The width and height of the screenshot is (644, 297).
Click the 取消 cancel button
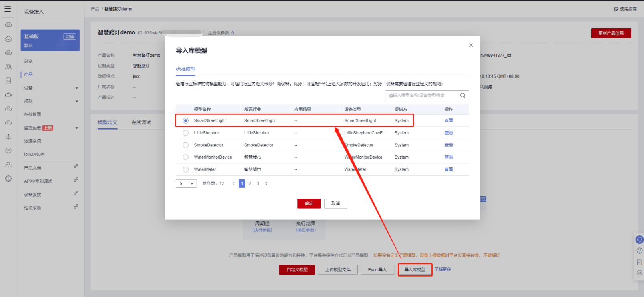tap(336, 203)
